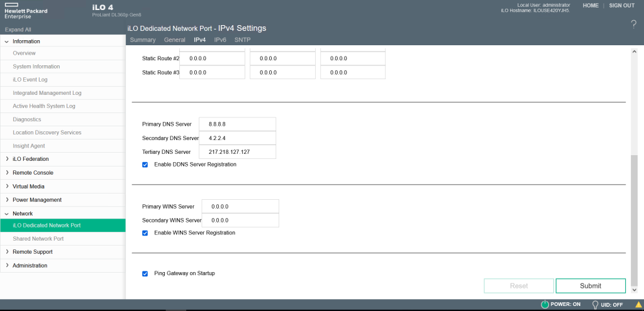Click the last Static Route #2 field
The width and height of the screenshot is (644, 311).
(353, 58)
